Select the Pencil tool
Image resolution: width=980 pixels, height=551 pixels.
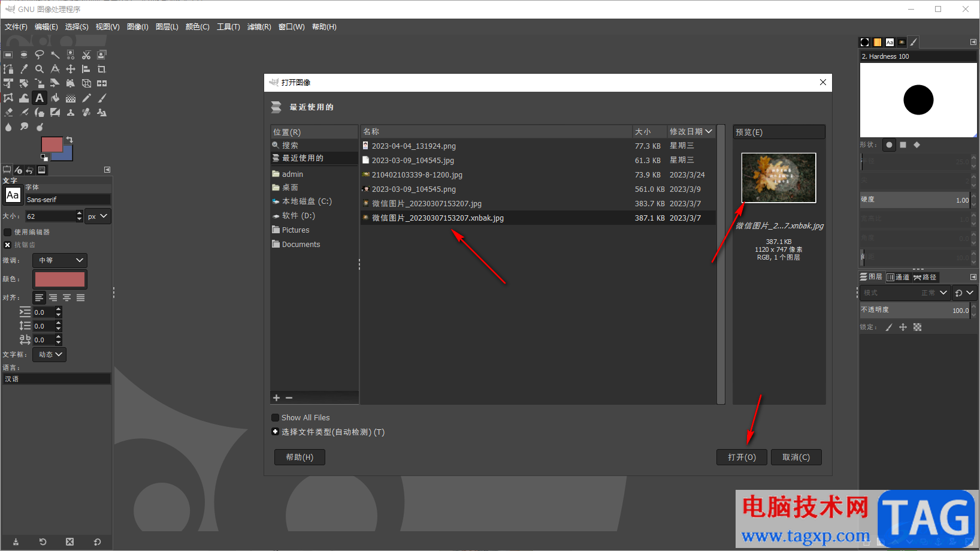tap(86, 98)
